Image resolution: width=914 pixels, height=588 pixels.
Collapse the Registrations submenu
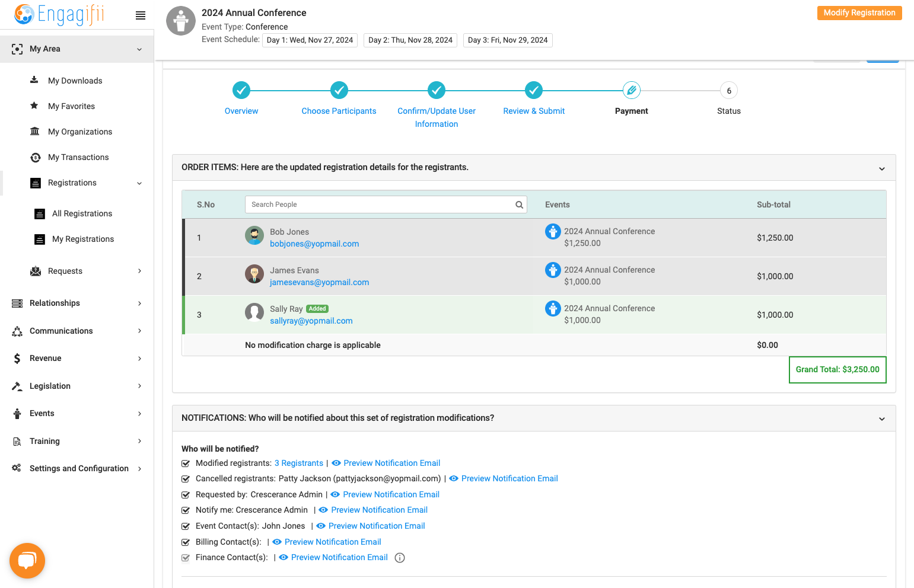click(x=139, y=183)
